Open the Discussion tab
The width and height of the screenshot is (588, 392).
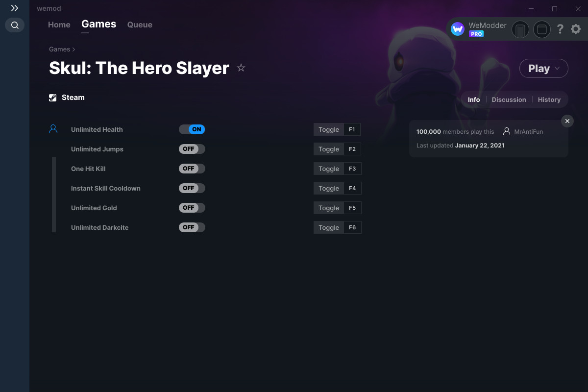coord(509,99)
